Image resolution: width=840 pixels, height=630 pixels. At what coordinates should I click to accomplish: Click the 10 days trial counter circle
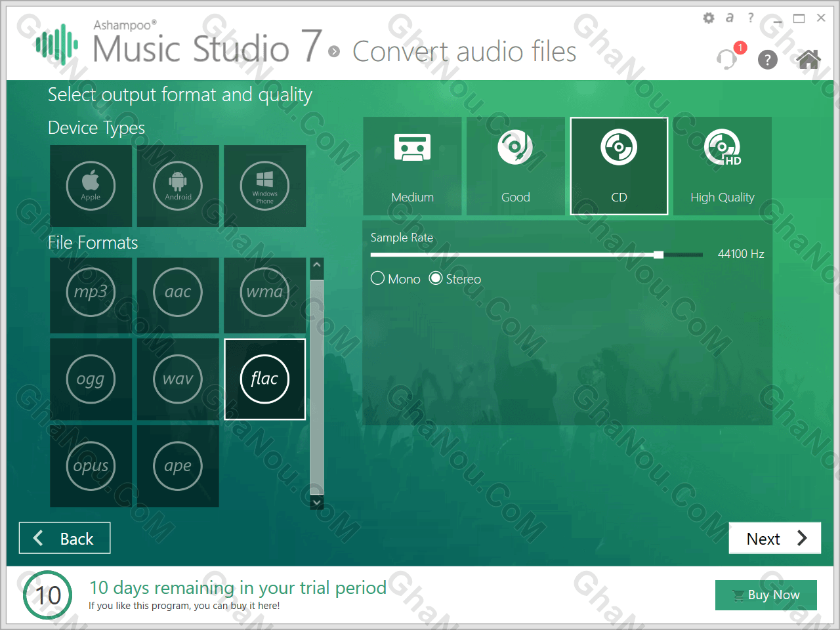(x=47, y=595)
